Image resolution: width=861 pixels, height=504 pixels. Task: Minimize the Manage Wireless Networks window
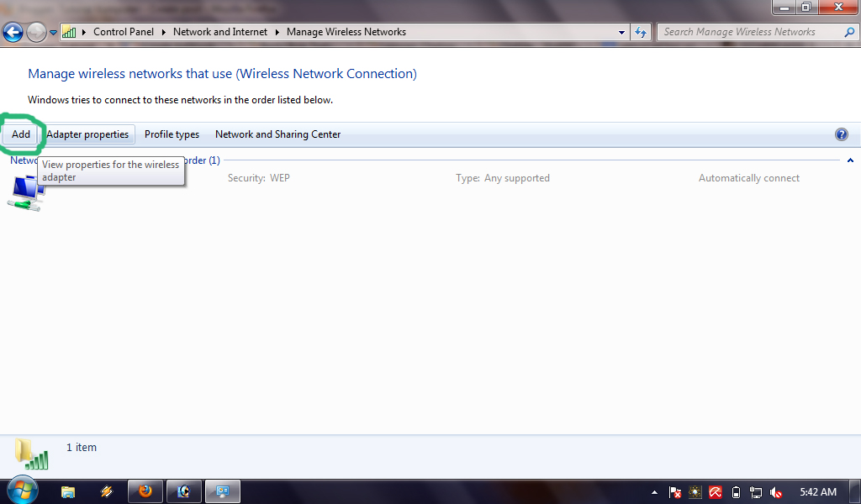click(784, 7)
